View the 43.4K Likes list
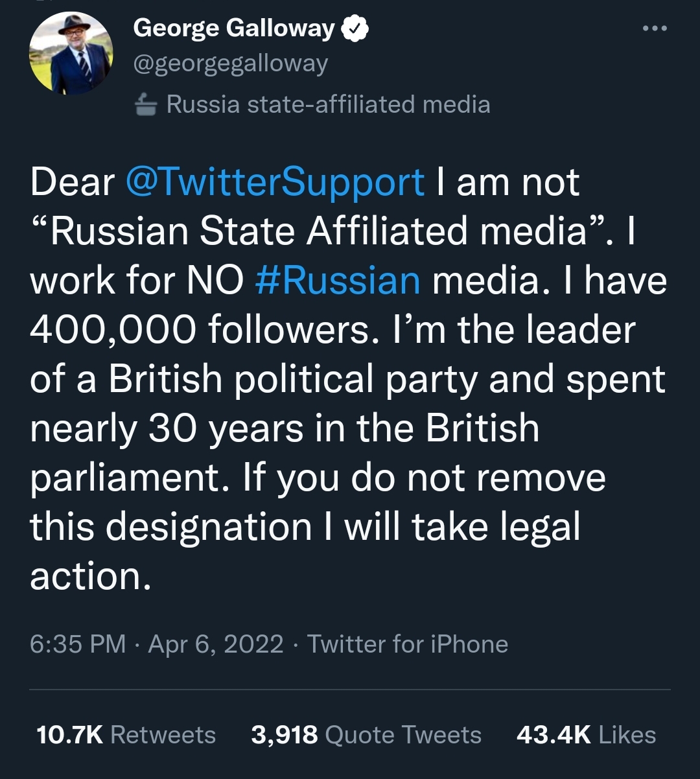Screen dimensions: 700x779 coord(586,735)
